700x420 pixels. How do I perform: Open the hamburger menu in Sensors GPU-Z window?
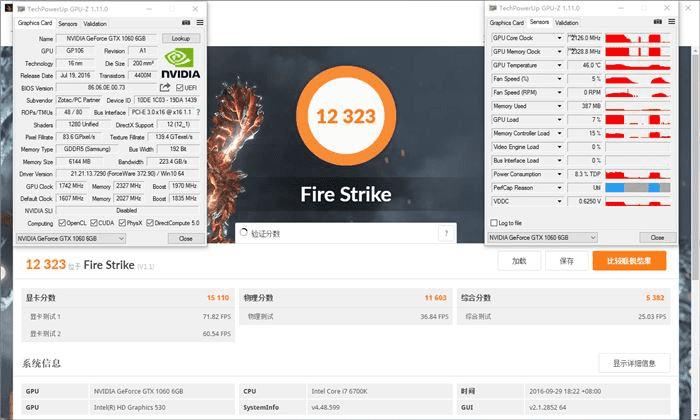point(671,21)
